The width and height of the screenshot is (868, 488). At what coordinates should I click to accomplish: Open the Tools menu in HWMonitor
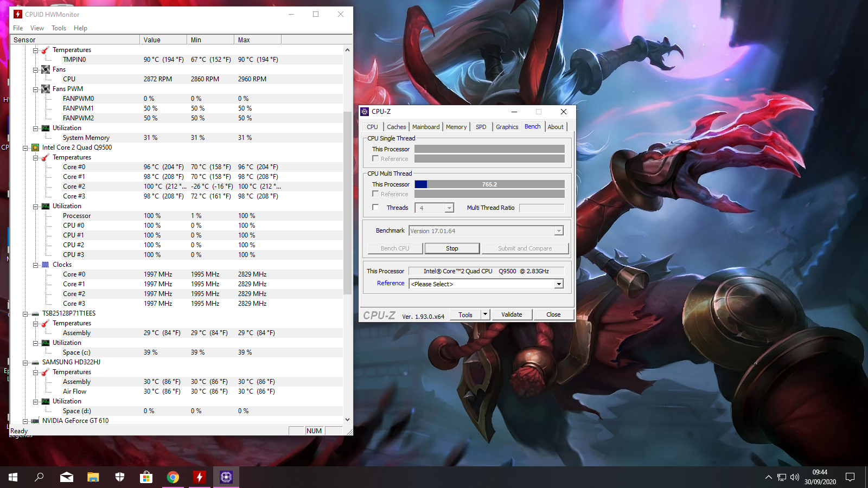(59, 28)
